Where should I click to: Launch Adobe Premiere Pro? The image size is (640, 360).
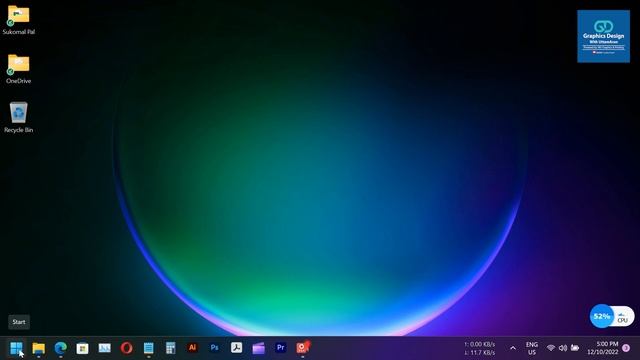[280, 348]
